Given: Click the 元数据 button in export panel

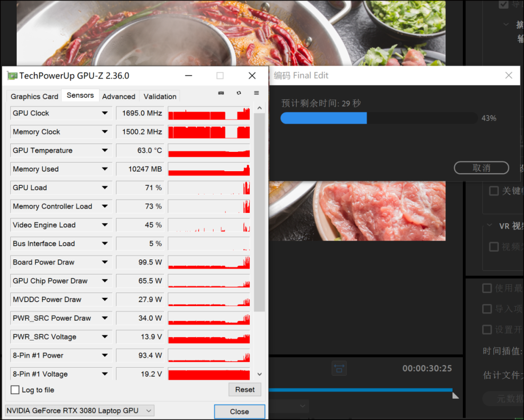Looking at the screenshot, I should 503,399.
